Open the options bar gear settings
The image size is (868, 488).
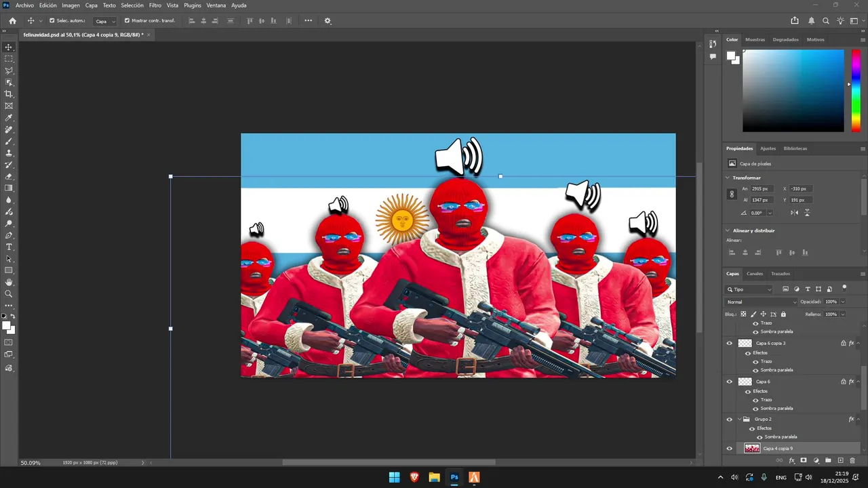[x=328, y=21]
